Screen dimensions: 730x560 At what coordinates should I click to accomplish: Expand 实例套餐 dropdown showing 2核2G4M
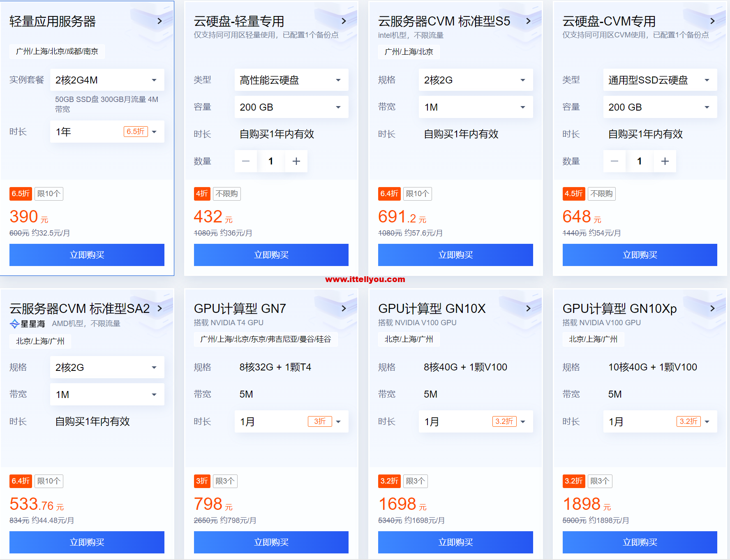107,80
